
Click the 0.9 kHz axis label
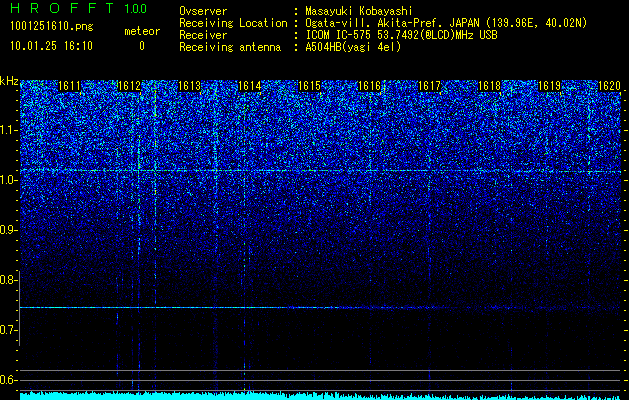(7, 230)
